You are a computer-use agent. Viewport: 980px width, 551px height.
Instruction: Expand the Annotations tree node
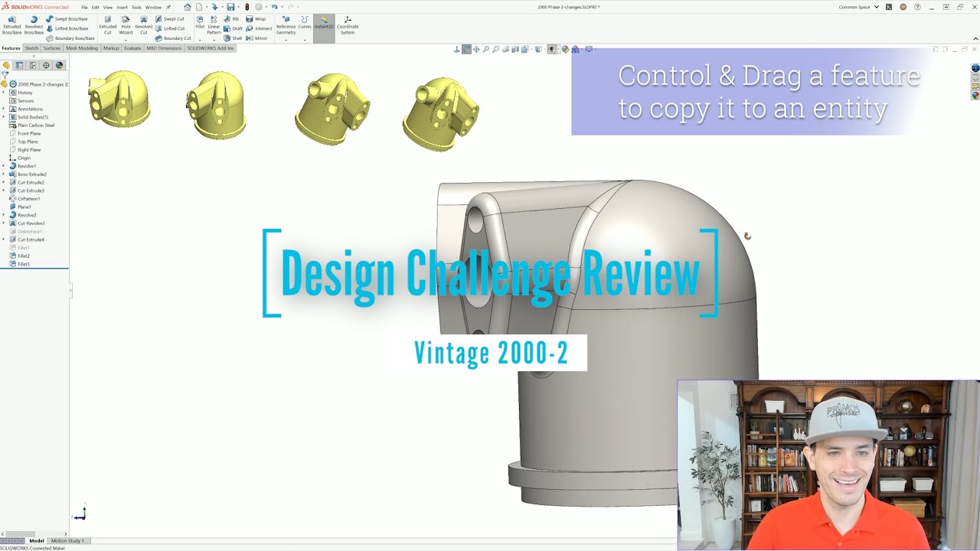[4, 109]
